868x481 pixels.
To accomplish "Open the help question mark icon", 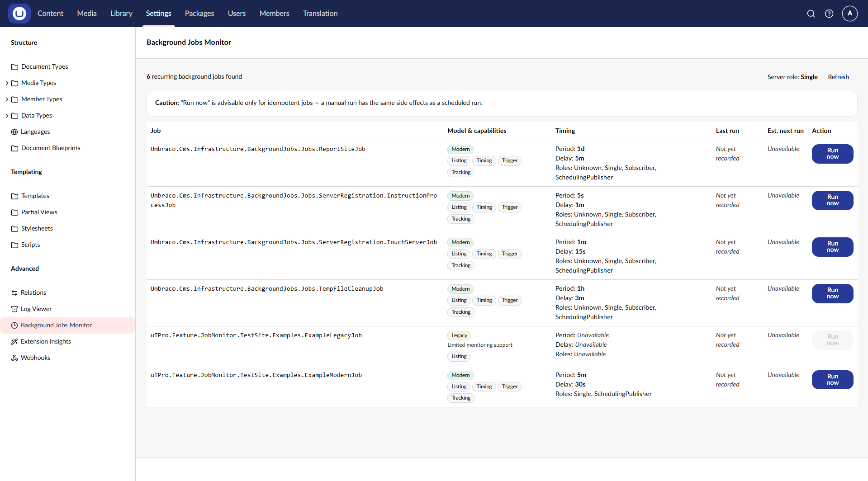I will pyautogui.click(x=829, y=14).
